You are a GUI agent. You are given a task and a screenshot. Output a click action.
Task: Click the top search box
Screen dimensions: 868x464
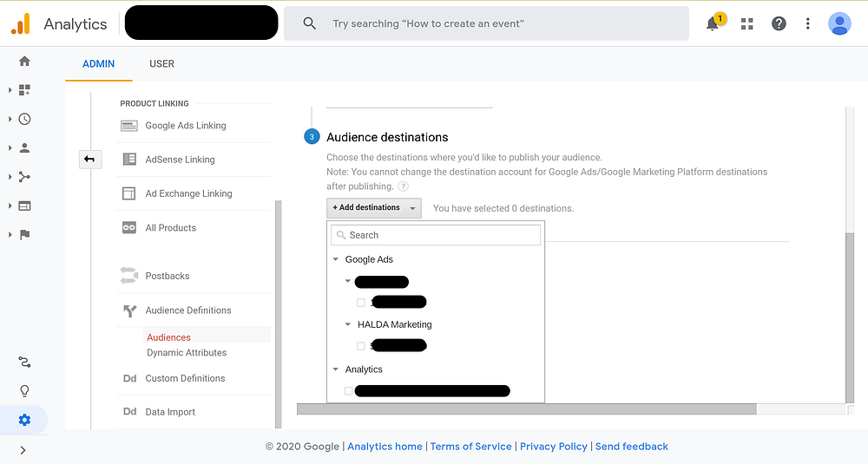click(x=486, y=23)
